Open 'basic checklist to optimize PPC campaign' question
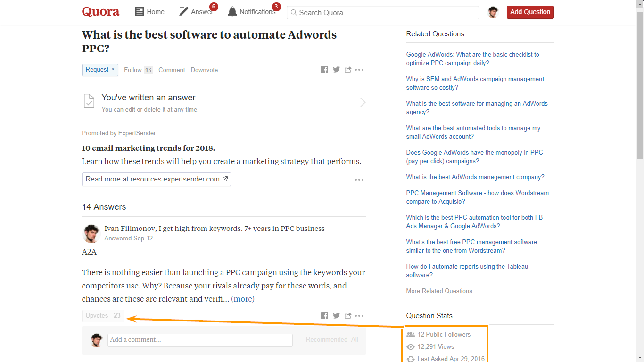This screenshot has height=362, width=644. coord(473,58)
